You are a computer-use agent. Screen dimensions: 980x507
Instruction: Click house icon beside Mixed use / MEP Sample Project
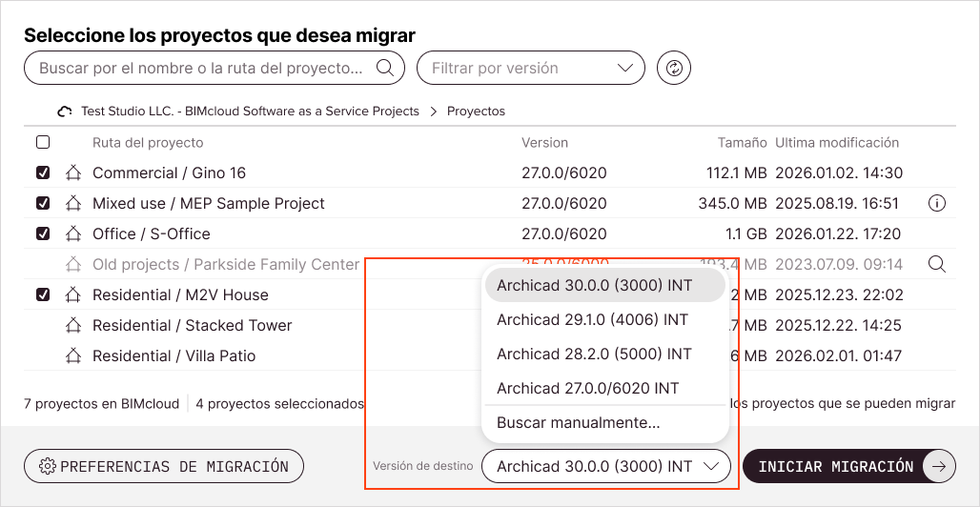point(73,203)
